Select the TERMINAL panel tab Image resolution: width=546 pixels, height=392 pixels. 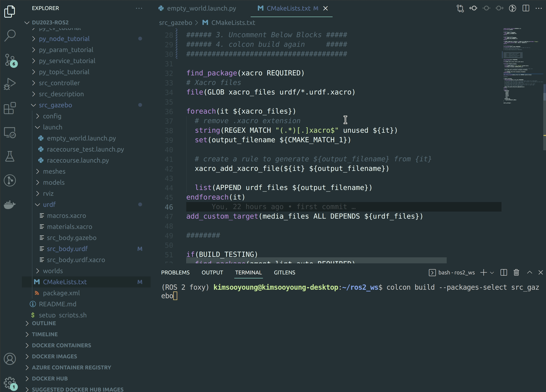tap(248, 272)
